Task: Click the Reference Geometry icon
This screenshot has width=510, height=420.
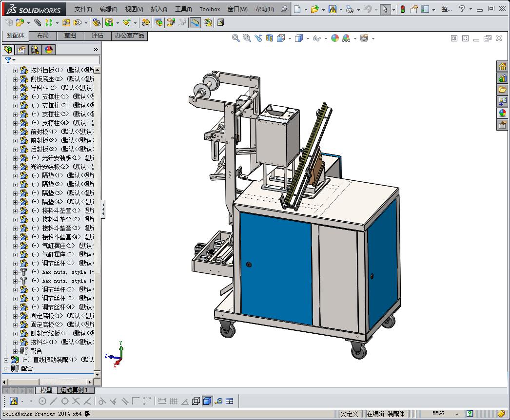Action: pos(126,22)
